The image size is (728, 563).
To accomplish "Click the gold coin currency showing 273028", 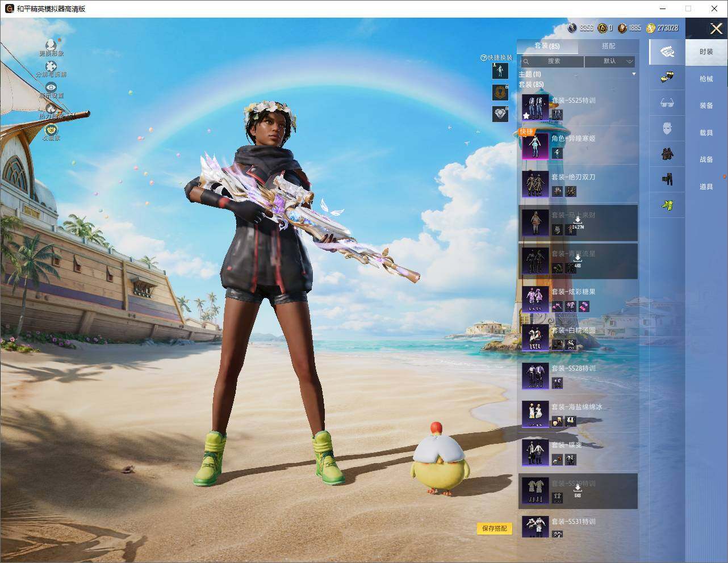I will click(x=651, y=28).
